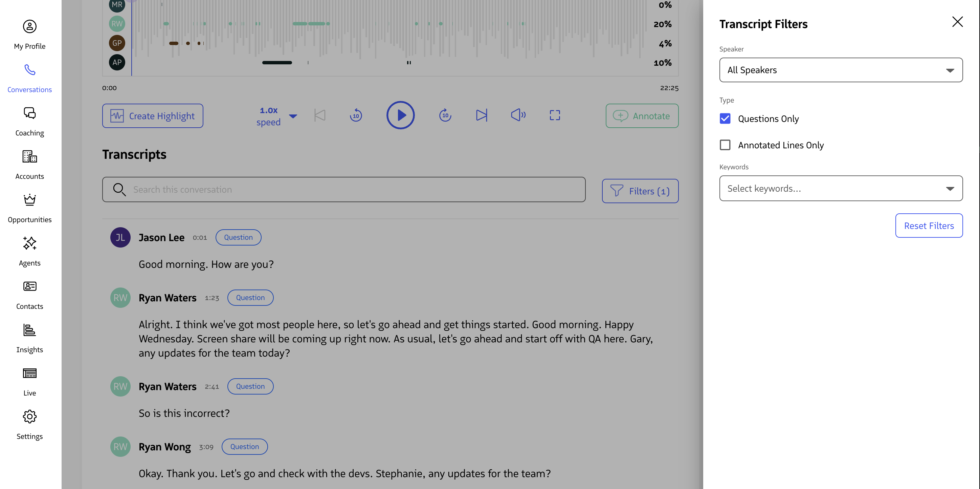Image resolution: width=980 pixels, height=489 pixels.
Task: Click Question tag at 2:41
Action: [x=250, y=386]
